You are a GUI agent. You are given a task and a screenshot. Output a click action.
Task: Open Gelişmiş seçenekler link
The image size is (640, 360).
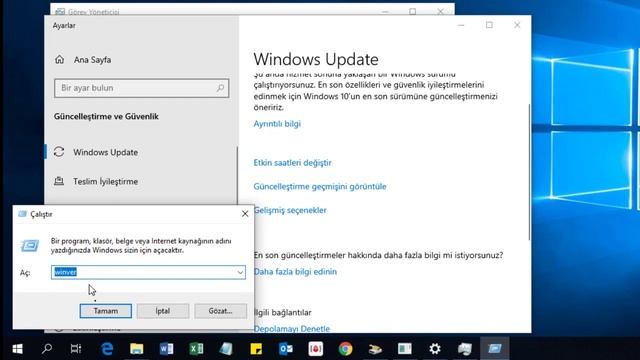click(x=290, y=210)
